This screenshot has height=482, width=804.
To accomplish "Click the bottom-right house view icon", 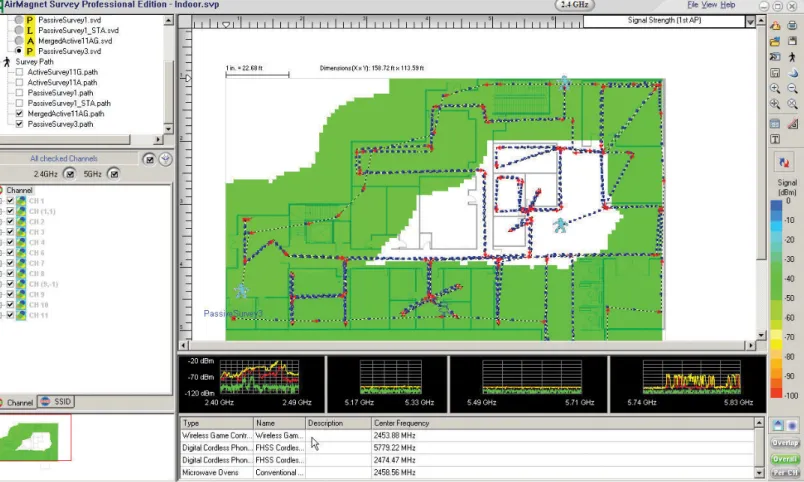I will click(778, 426).
